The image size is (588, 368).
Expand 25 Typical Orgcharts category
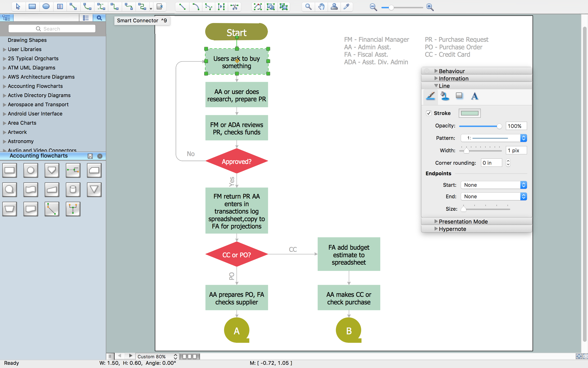(4, 59)
